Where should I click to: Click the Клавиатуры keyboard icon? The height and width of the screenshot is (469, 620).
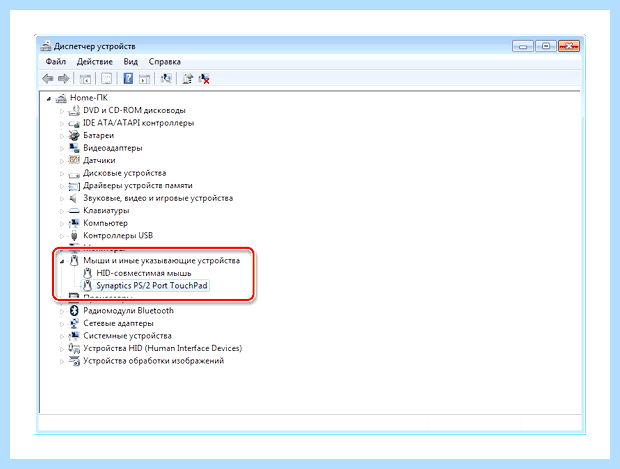click(x=74, y=211)
